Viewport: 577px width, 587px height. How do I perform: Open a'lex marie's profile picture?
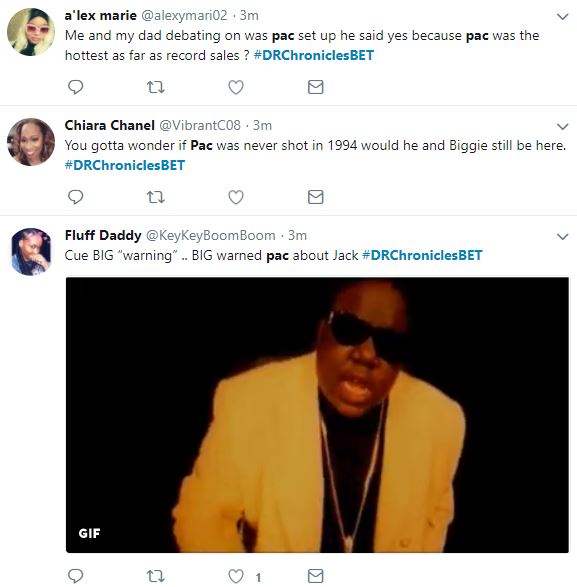click(x=31, y=32)
